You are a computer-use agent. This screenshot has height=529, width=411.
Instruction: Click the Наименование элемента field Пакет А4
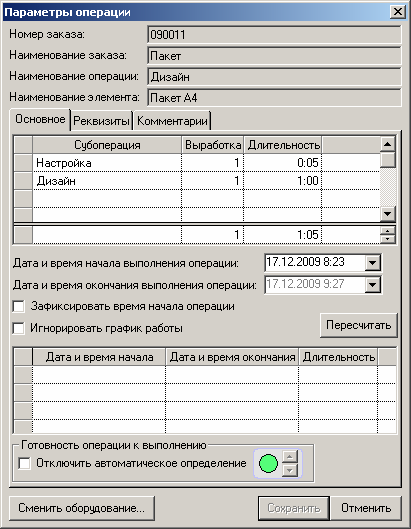pyautogui.click(x=274, y=98)
